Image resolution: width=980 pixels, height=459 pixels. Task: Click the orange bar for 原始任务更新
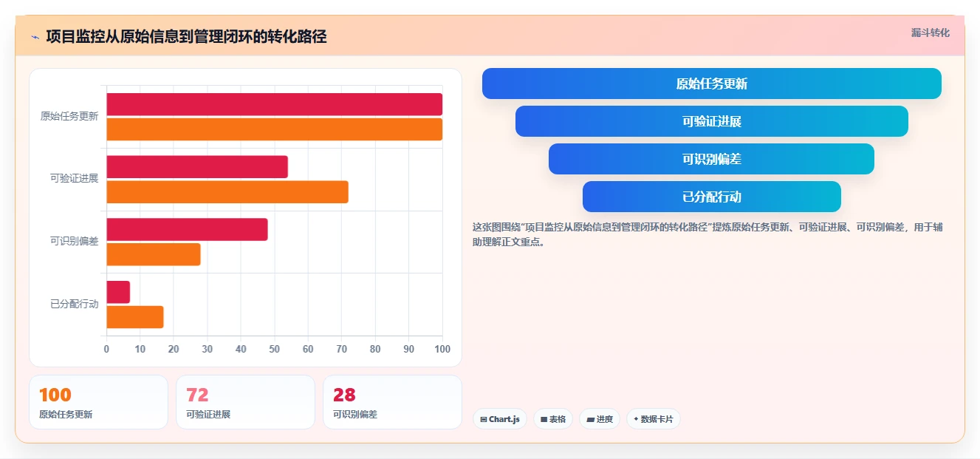pos(275,129)
